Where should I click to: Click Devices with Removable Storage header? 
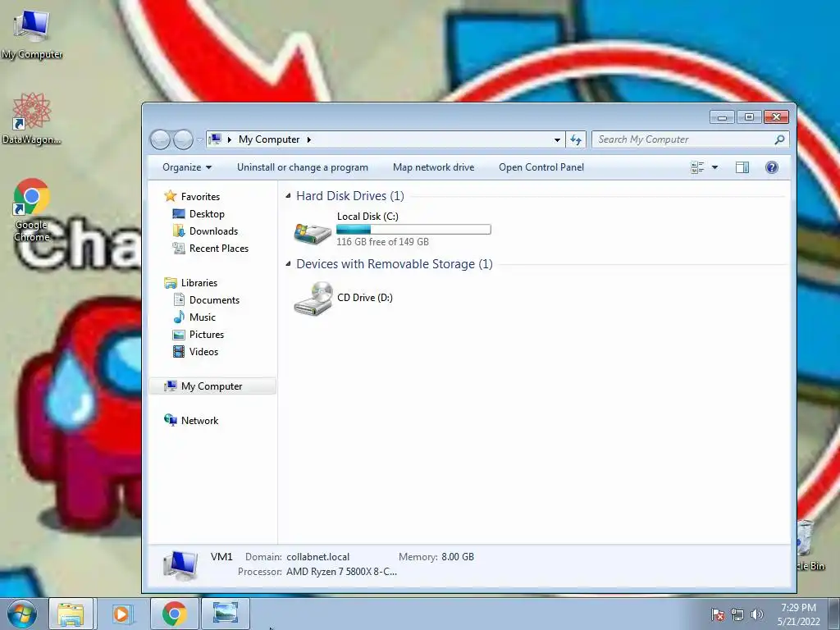tap(395, 264)
